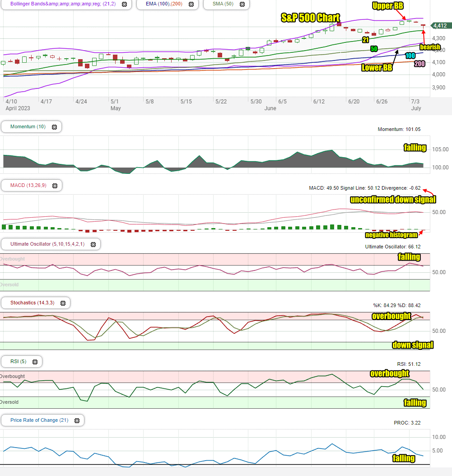Click the 4,412 current price tag
The height and width of the screenshot is (476, 452).
(441, 26)
